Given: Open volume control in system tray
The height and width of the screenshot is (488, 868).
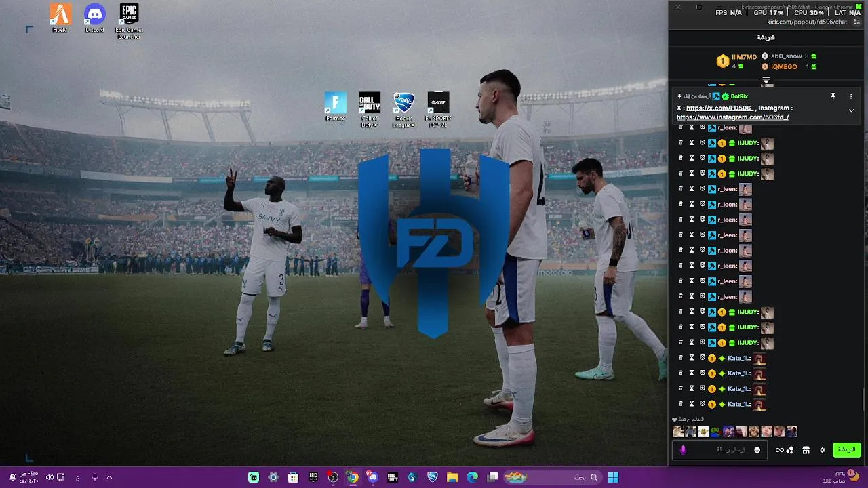Looking at the screenshot, I should [x=49, y=477].
